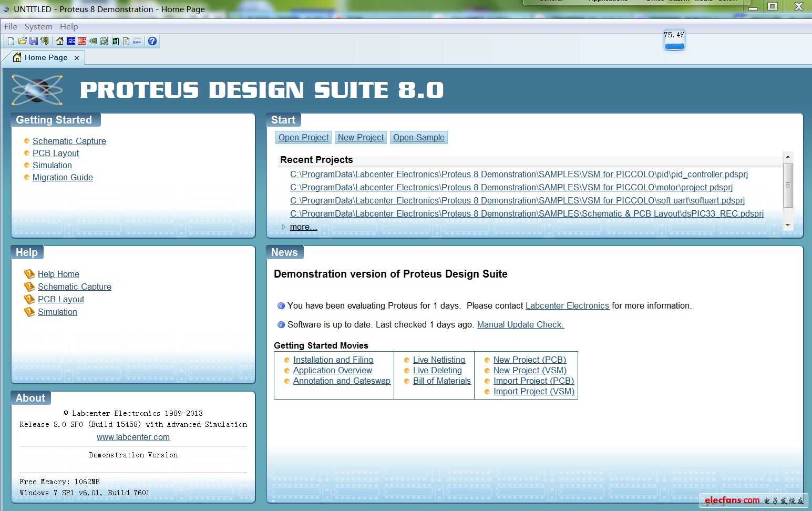The width and height of the screenshot is (812, 511).
Task: Open recent project softuart.pdsprj
Action: pyautogui.click(x=517, y=200)
